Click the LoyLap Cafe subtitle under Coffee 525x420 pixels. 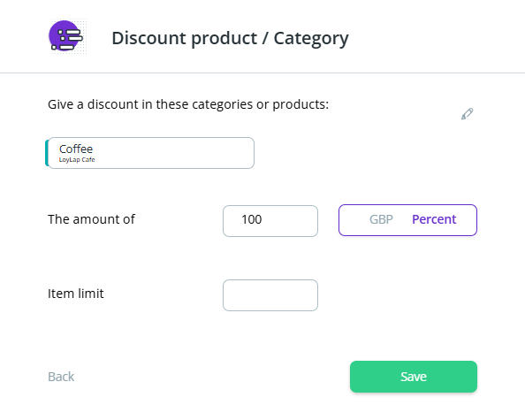pyautogui.click(x=77, y=160)
